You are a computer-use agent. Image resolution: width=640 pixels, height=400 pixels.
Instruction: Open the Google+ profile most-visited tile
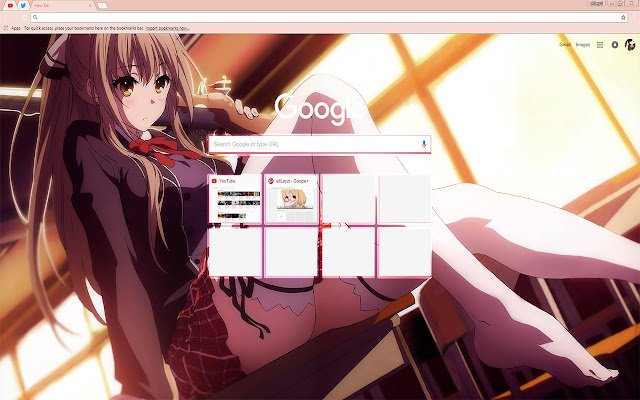(x=291, y=199)
